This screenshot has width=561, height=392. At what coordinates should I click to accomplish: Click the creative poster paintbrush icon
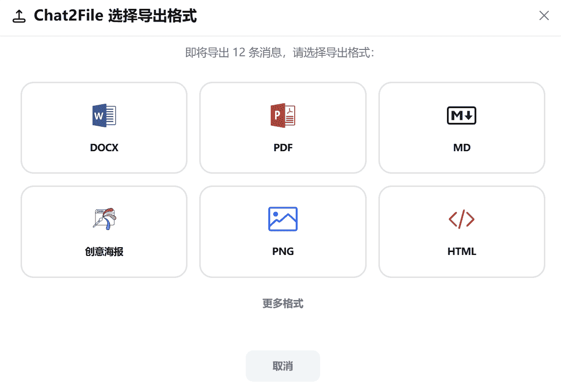[x=104, y=219]
